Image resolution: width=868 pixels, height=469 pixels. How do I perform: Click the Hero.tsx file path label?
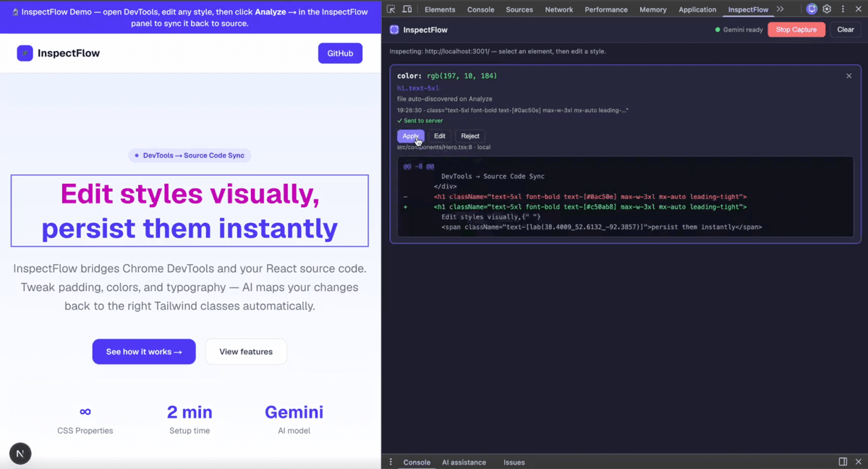443,147
